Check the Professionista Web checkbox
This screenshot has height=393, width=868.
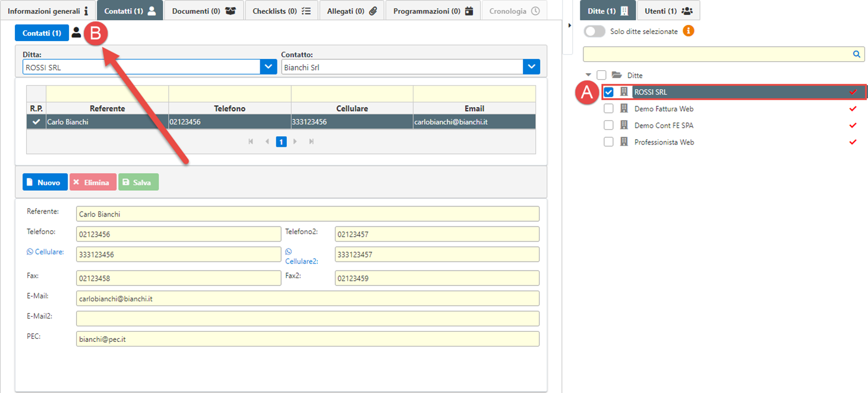coord(608,142)
